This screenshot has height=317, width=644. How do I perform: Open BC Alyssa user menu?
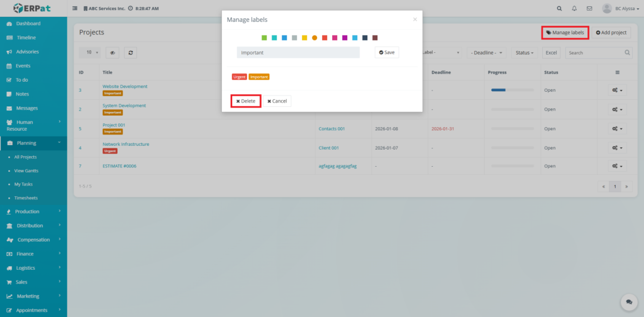click(621, 8)
